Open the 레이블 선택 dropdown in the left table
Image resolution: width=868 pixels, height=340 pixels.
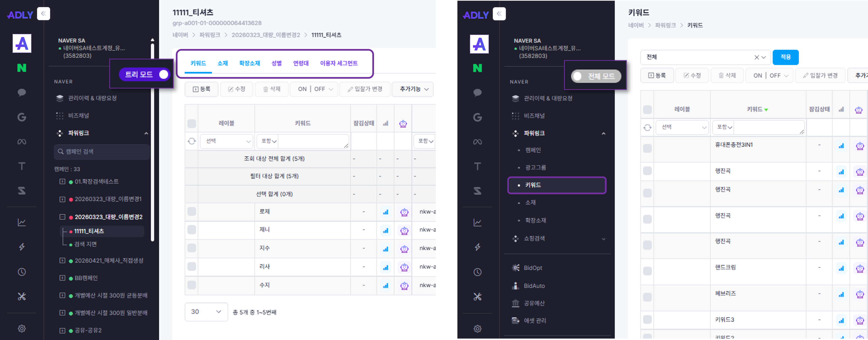(226, 141)
